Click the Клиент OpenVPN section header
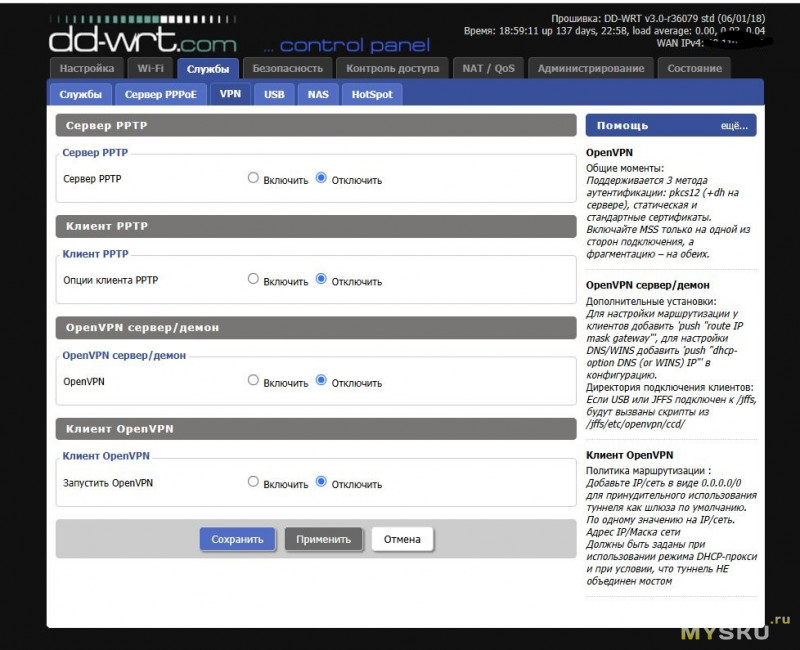The width and height of the screenshot is (800, 650). click(x=316, y=429)
